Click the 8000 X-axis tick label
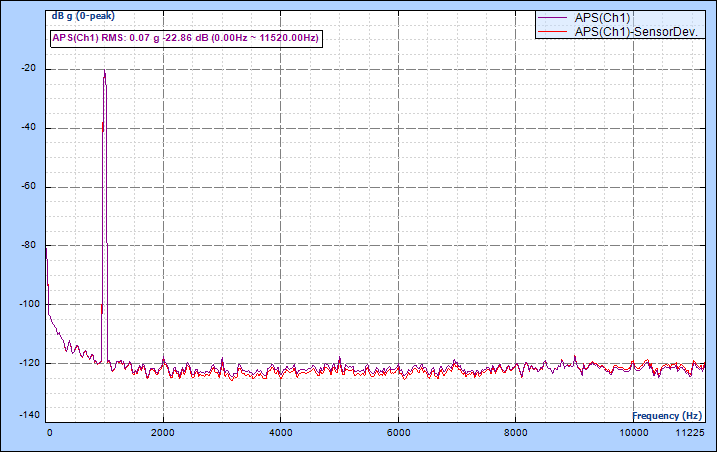 click(516, 433)
